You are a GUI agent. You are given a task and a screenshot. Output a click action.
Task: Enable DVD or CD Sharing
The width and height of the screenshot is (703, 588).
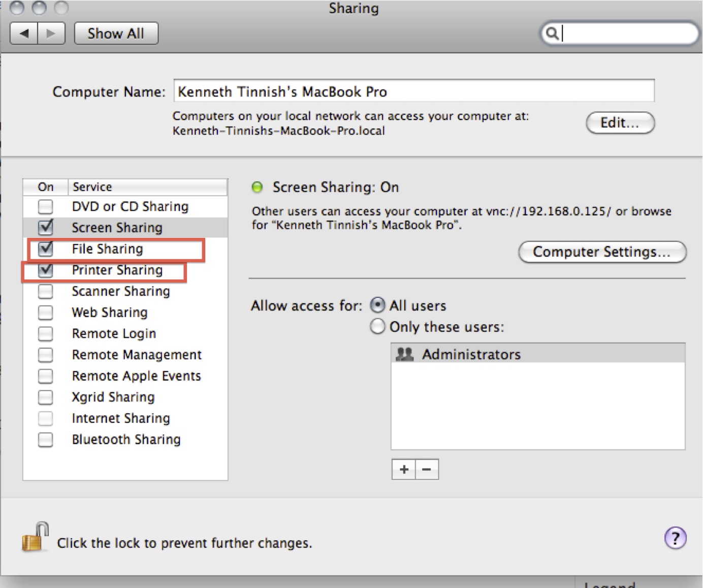45,207
